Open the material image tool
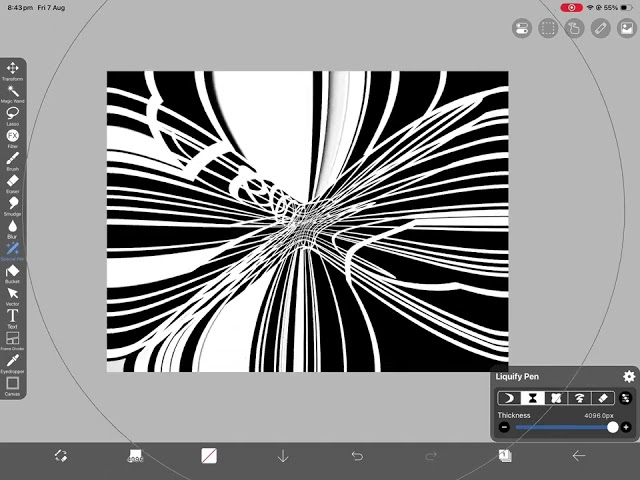This screenshot has width=640, height=480. 627,28
